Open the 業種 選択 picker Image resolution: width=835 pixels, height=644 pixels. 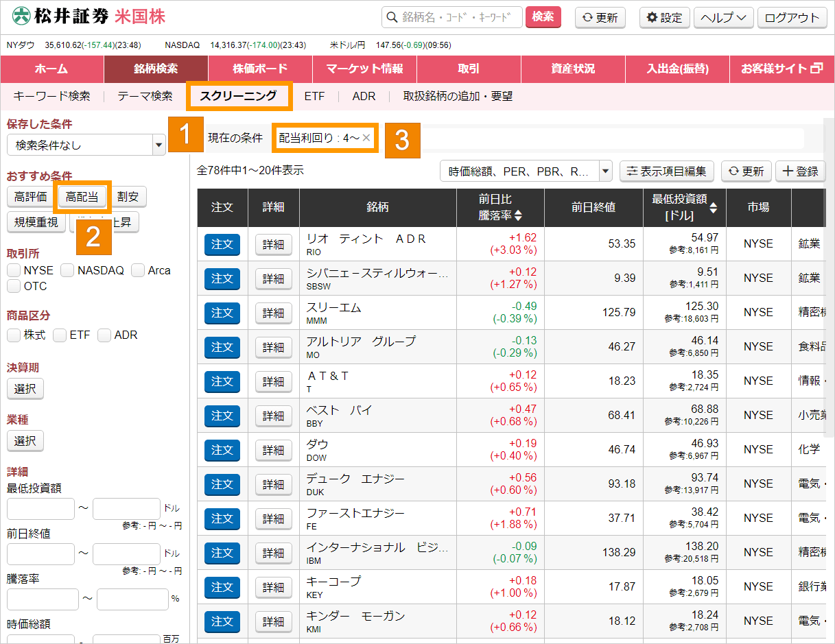[x=25, y=441]
